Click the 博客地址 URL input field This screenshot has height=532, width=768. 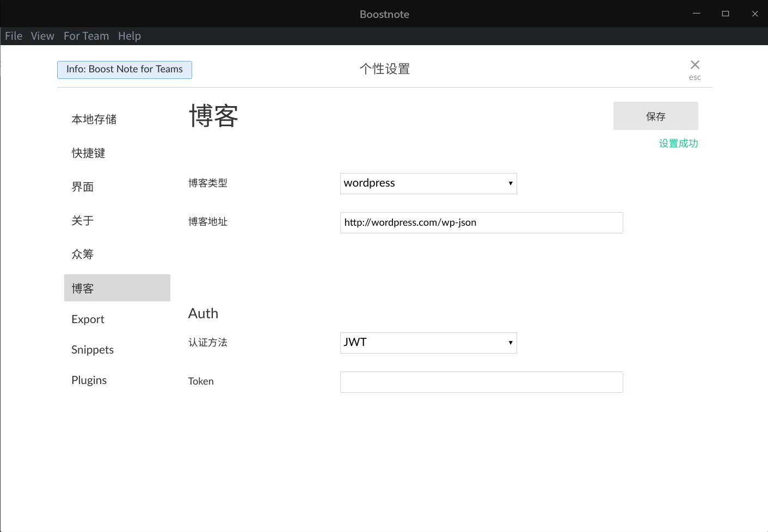click(x=481, y=222)
